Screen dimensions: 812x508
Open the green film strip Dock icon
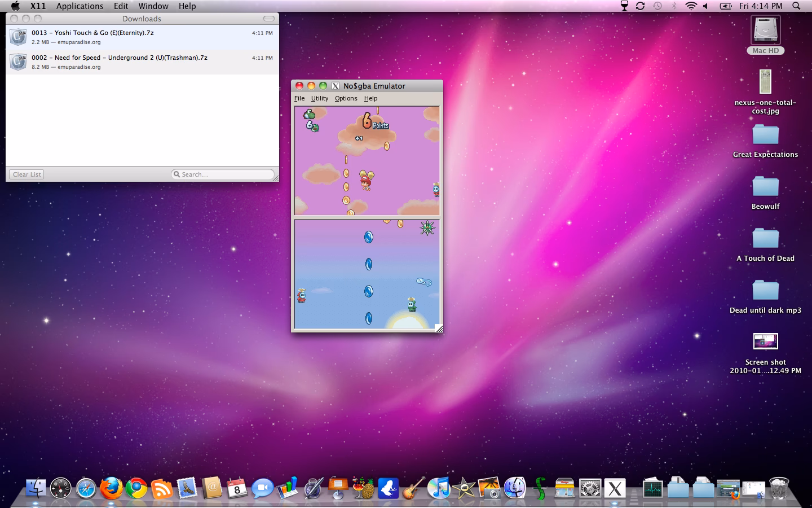(x=540, y=488)
